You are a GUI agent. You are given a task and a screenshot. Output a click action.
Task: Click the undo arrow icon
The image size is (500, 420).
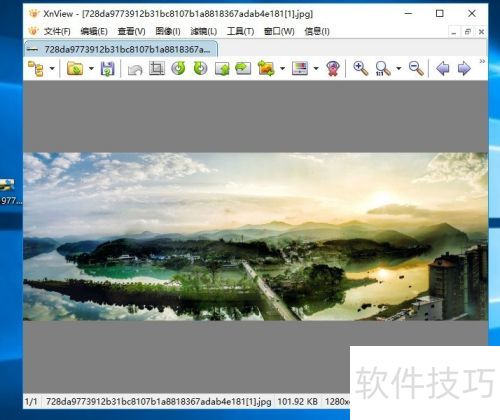tap(135, 69)
